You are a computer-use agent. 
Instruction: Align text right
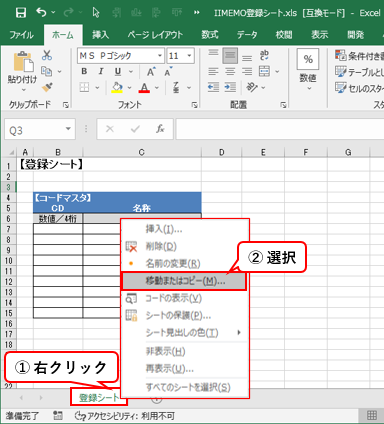pyautogui.click(x=247, y=71)
